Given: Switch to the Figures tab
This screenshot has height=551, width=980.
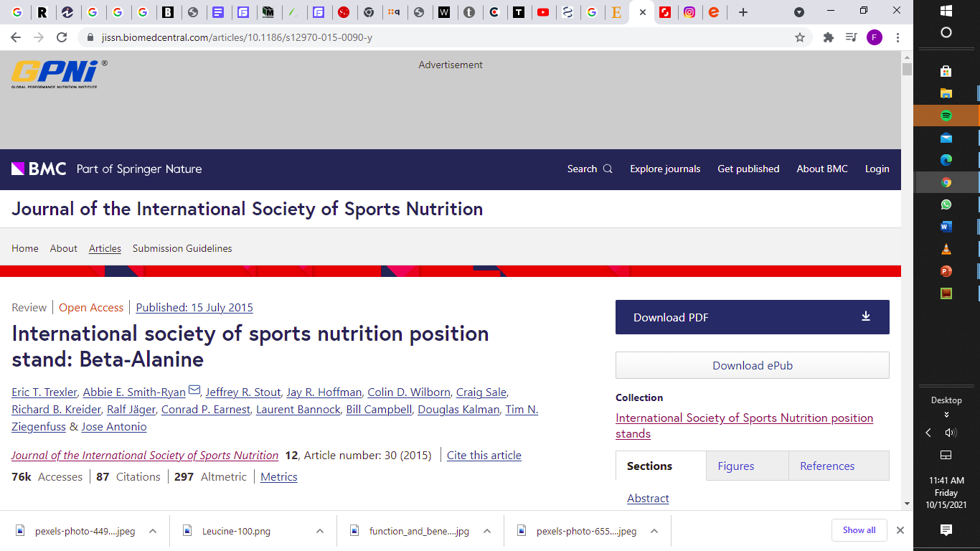Looking at the screenshot, I should point(735,466).
